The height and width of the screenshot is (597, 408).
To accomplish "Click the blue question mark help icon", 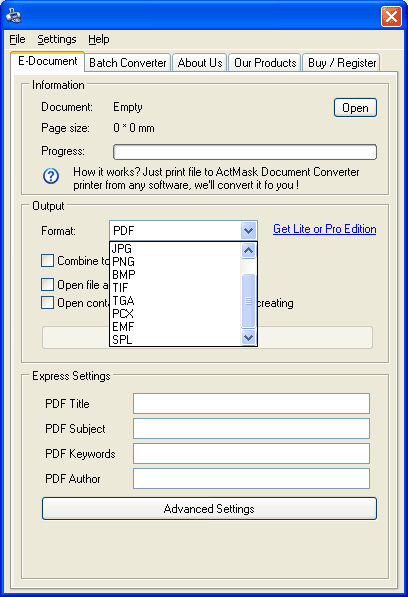I will 51,176.
